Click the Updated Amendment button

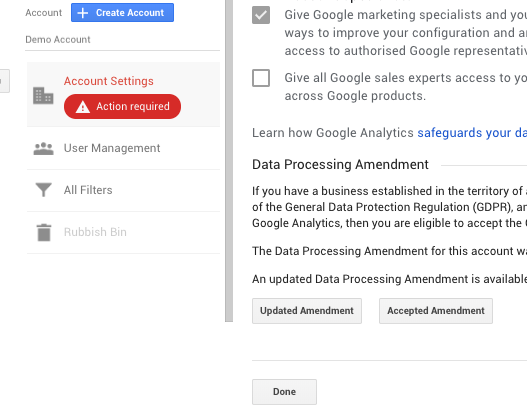click(x=307, y=311)
